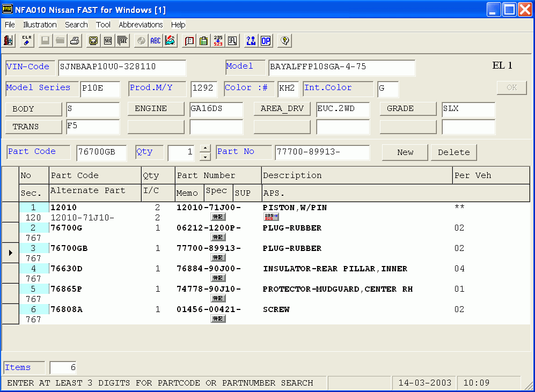The image size is (535, 392).
Task: Select part code 76808A row
Action: tap(66, 309)
